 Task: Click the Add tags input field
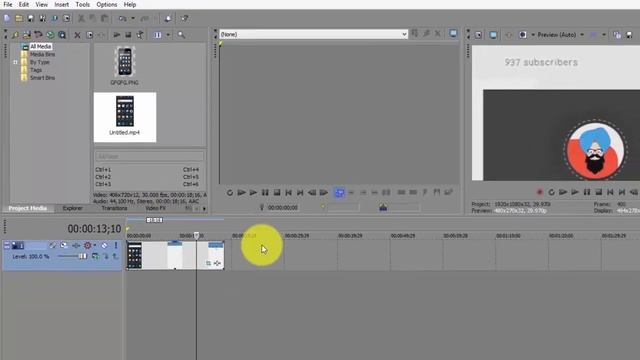149,156
